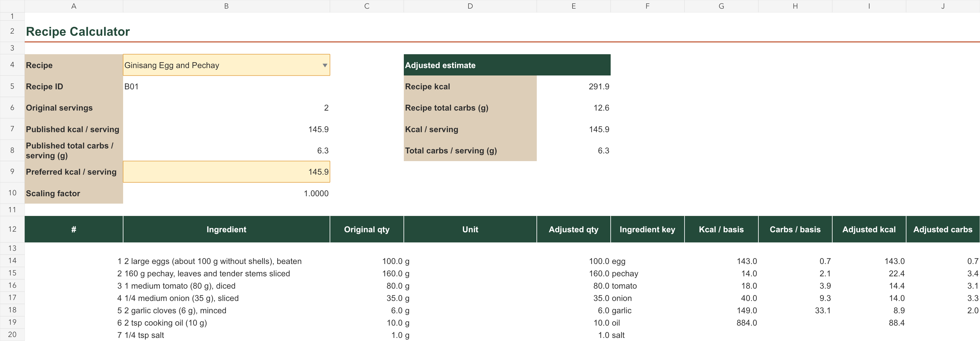This screenshot has height=341, width=980.
Task: Select row 4 header
Action: coord(12,65)
